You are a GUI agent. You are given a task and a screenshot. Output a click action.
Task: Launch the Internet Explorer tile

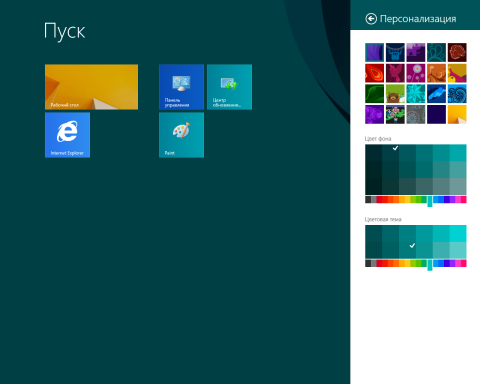[x=67, y=135]
